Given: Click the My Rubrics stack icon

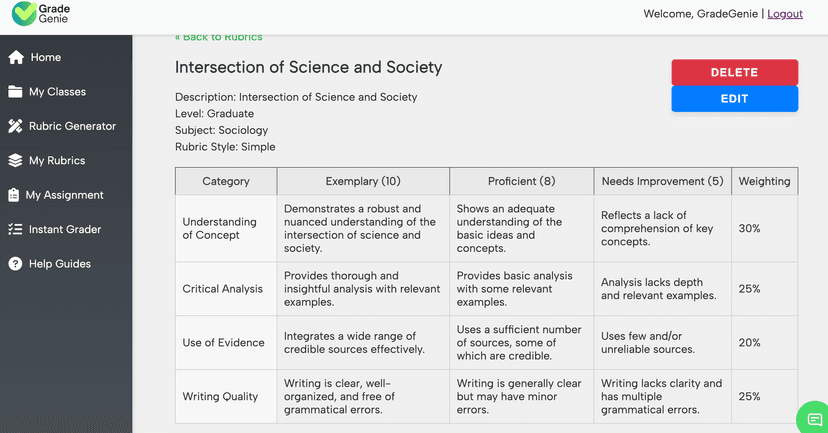Looking at the screenshot, I should [x=16, y=160].
